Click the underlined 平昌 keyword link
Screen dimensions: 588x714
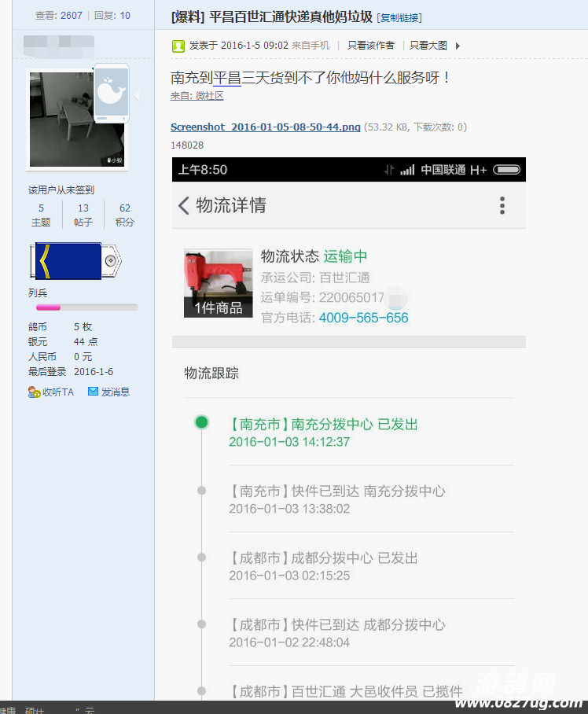[x=227, y=78]
